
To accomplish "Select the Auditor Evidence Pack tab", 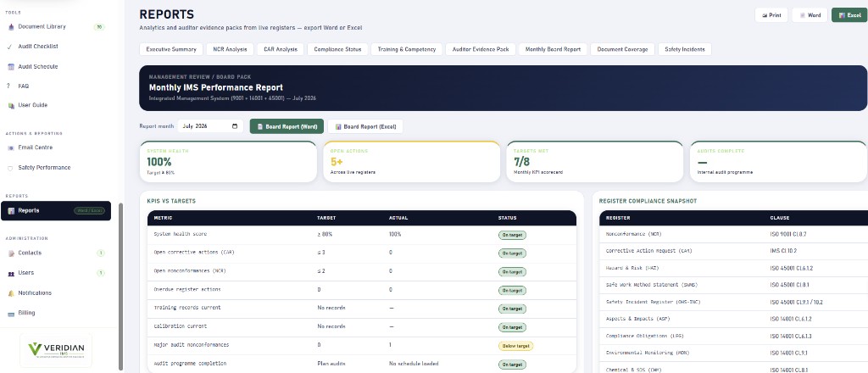I will pos(481,49).
